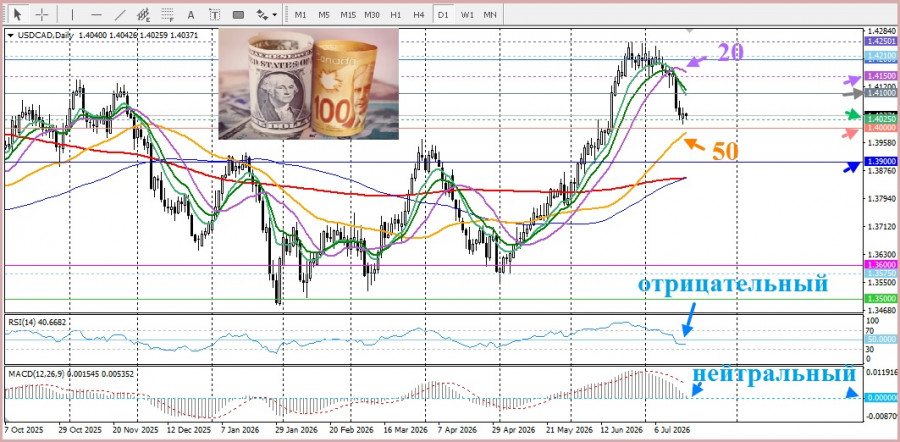
Task: Select the gray rectangle shape tool
Action: [238, 14]
